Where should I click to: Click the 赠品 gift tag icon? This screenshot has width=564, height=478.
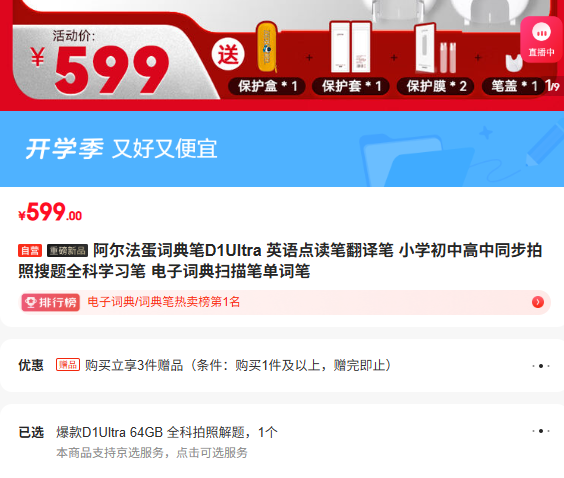68,365
